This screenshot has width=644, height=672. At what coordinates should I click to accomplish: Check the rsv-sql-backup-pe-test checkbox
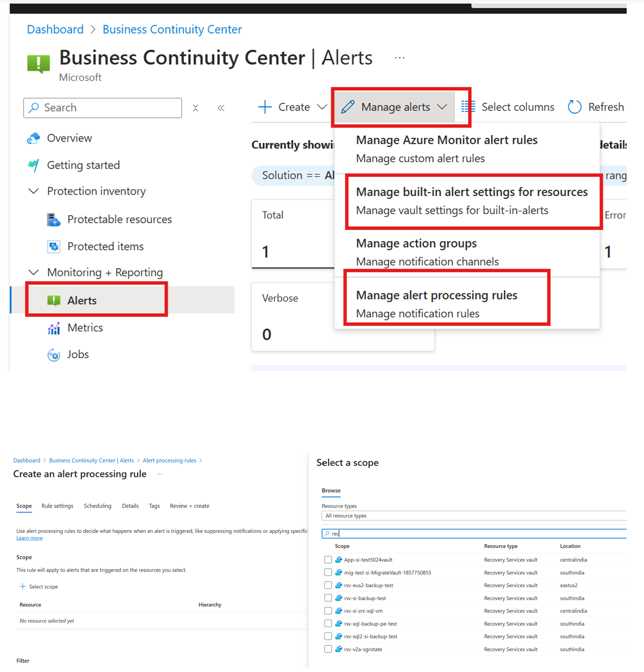[x=328, y=624]
